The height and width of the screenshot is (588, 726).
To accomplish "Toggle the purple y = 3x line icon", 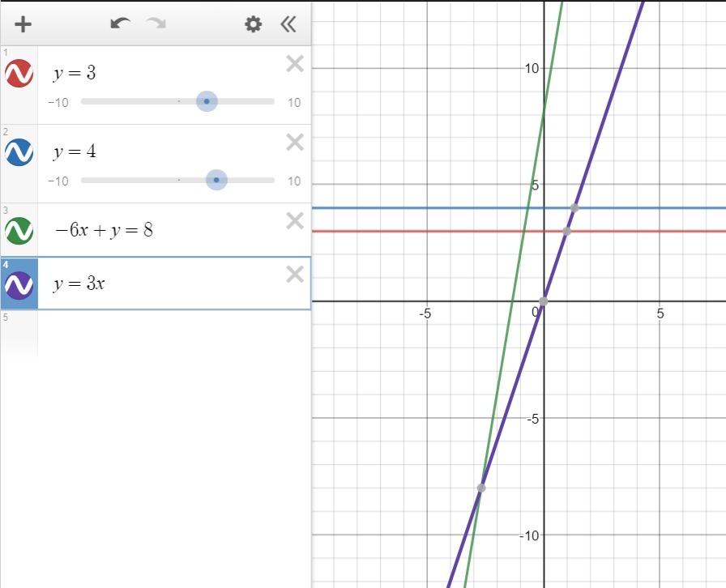I will 19,284.
